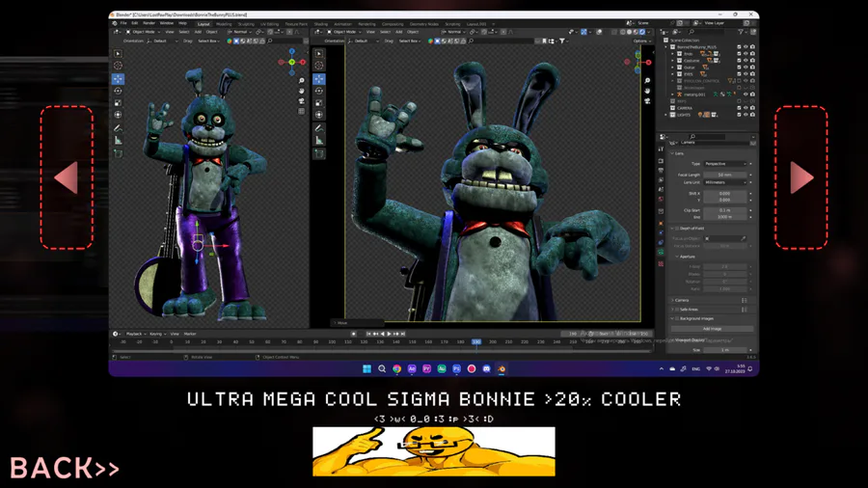Viewport: 868px width, 488px height.
Task: Switch to the UV Editing workspace tab
Action: pyautogui.click(x=270, y=24)
